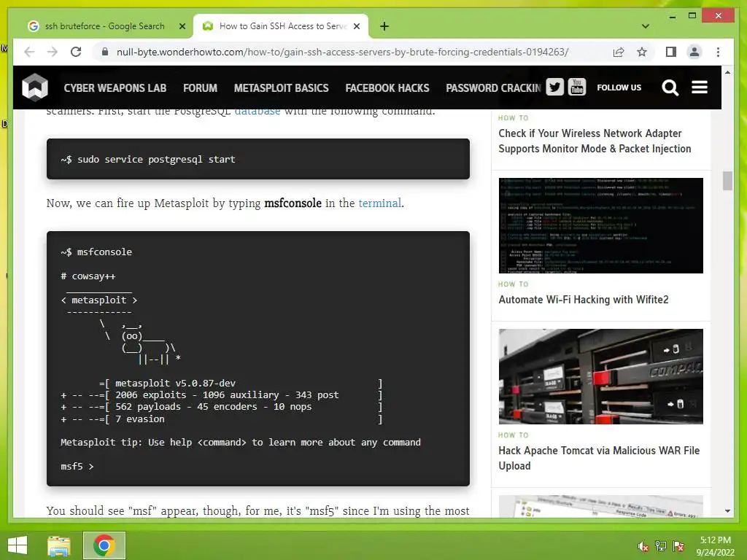Close the ssh bruteforce Google Search tab
The image size is (747, 560).
click(x=182, y=26)
